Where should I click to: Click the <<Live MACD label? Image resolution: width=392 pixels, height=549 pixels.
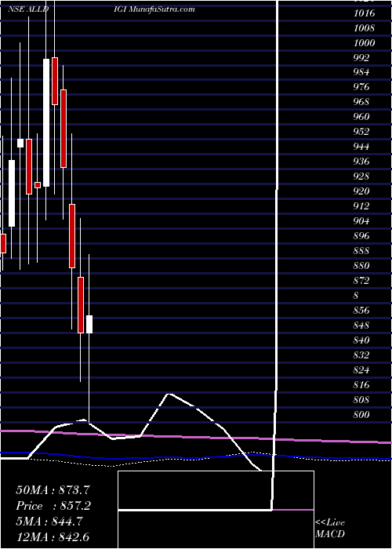tap(330, 529)
